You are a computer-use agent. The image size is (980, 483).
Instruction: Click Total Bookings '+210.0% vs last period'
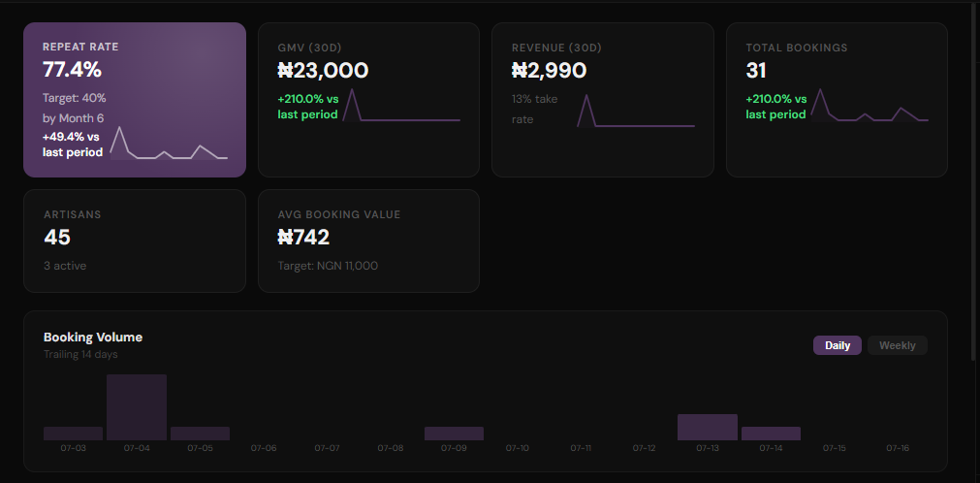[x=776, y=107]
